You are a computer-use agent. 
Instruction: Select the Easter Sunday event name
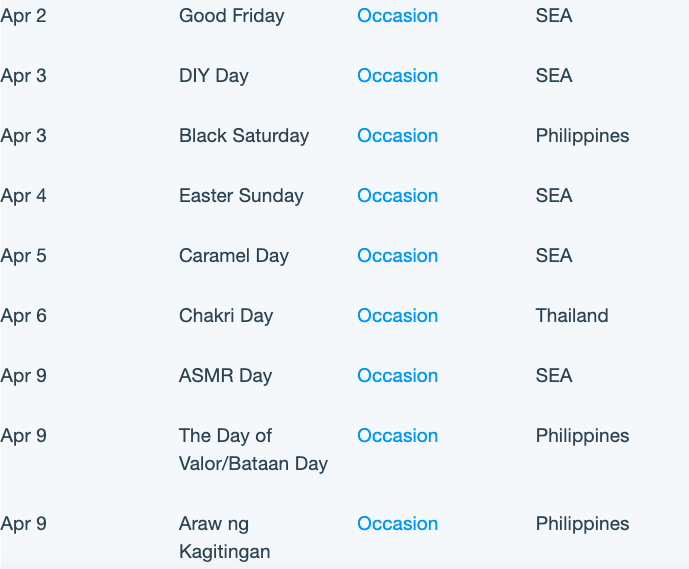(241, 196)
